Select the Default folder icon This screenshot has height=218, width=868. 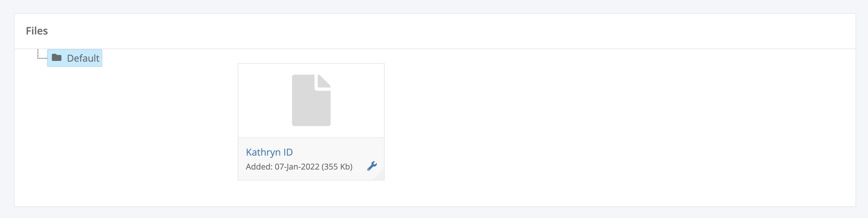(57, 58)
